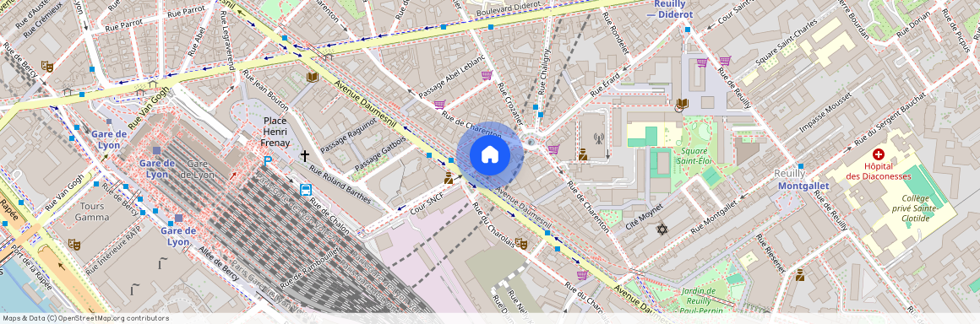Click the library icon above Square Saint-Éloi
Screen dimensions: 980x324
(x=682, y=104)
